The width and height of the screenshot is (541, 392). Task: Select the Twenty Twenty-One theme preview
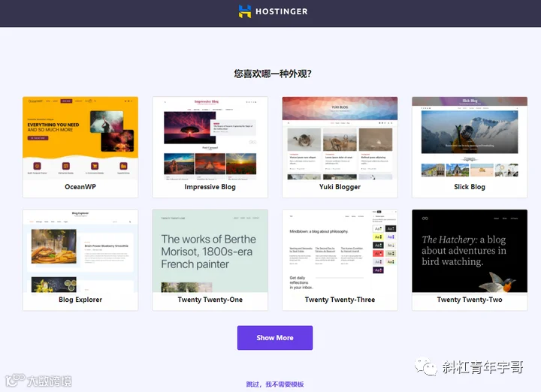pos(210,251)
